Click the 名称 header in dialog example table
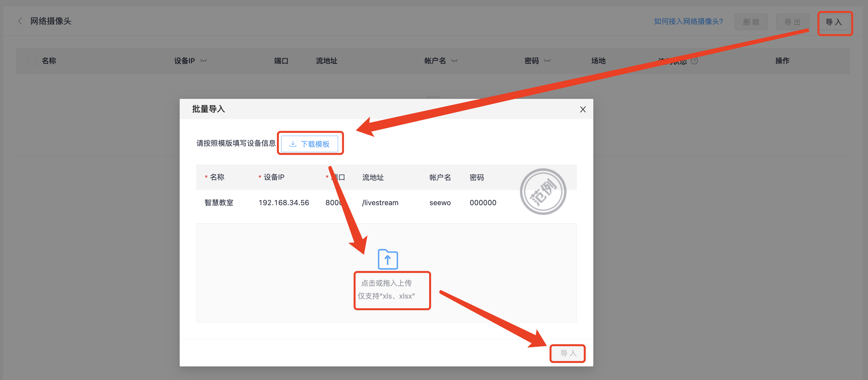 click(217, 177)
